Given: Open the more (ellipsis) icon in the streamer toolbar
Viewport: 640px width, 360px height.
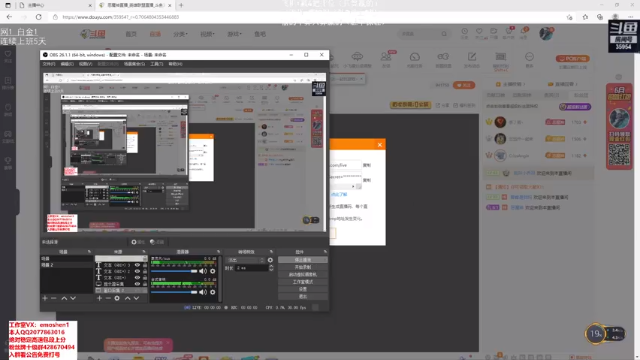Looking at the screenshot, I should (529, 57).
